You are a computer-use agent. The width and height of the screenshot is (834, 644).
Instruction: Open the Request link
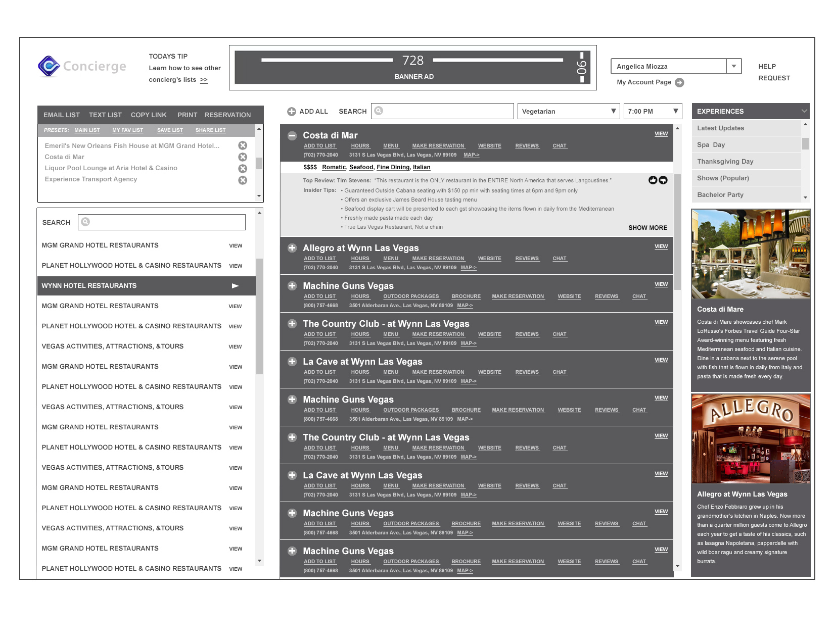pyautogui.click(x=774, y=78)
